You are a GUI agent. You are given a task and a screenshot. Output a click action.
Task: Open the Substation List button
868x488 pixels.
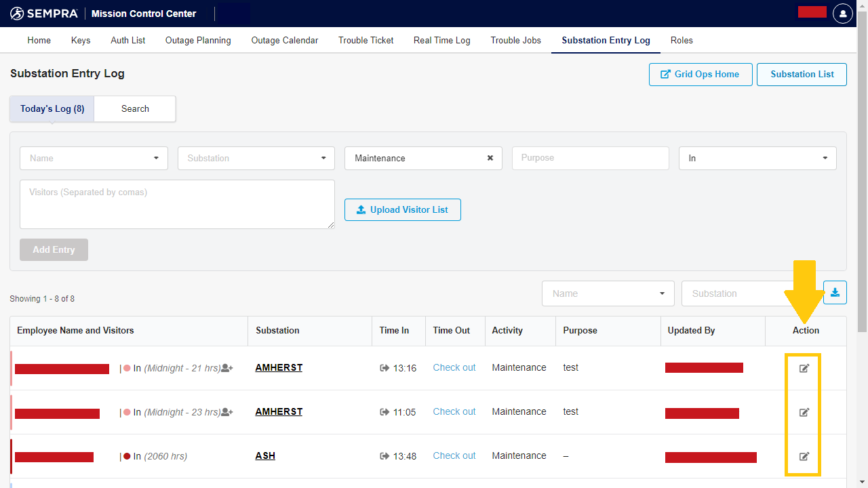click(802, 74)
